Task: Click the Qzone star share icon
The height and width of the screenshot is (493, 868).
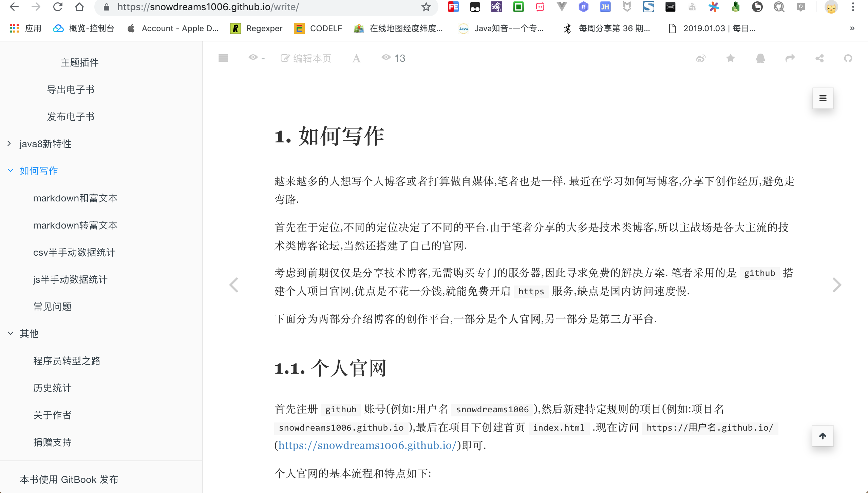Action: click(731, 58)
